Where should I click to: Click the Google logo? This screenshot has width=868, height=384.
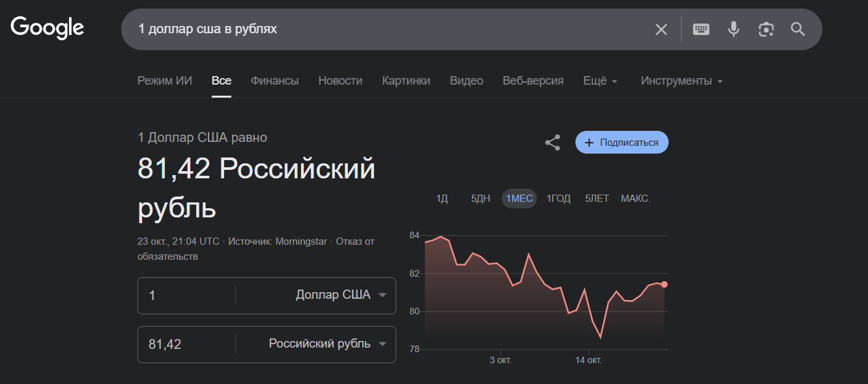(47, 28)
